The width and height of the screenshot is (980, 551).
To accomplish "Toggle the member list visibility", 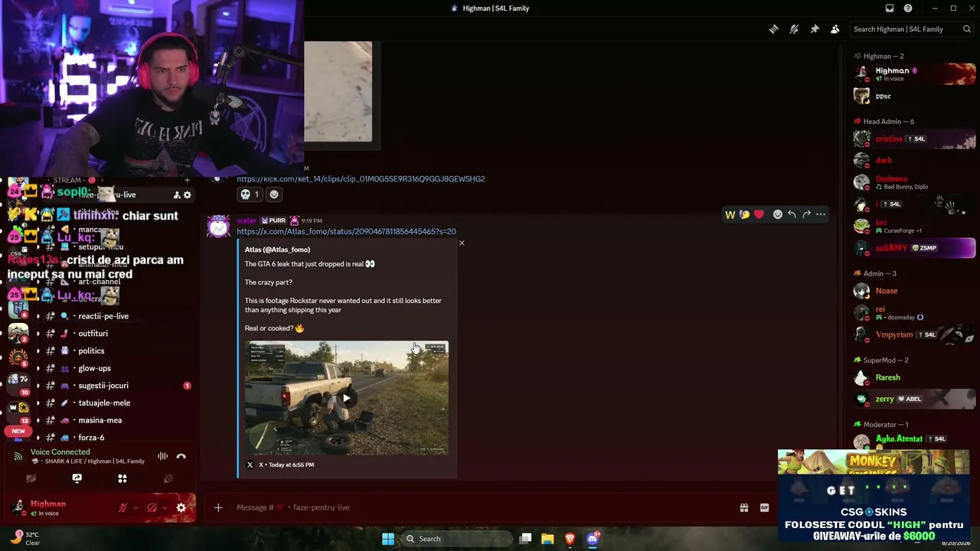I will click(x=835, y=29).
